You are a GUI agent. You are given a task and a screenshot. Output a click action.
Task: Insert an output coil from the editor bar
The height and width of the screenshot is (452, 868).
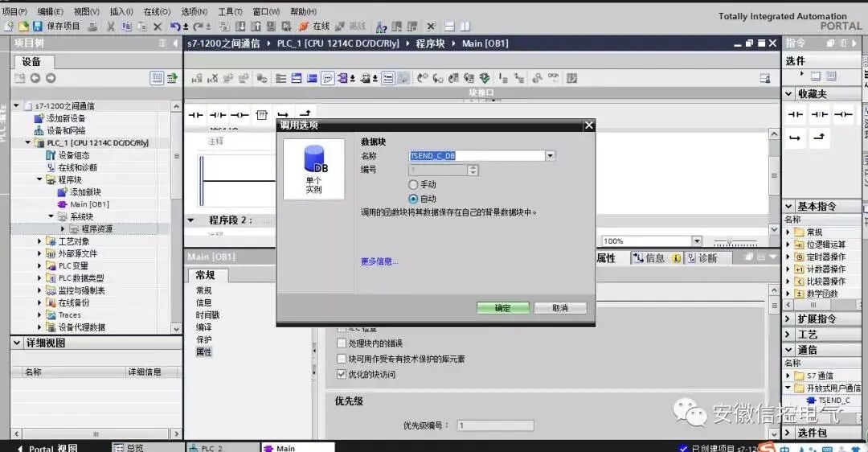point(240,115)
